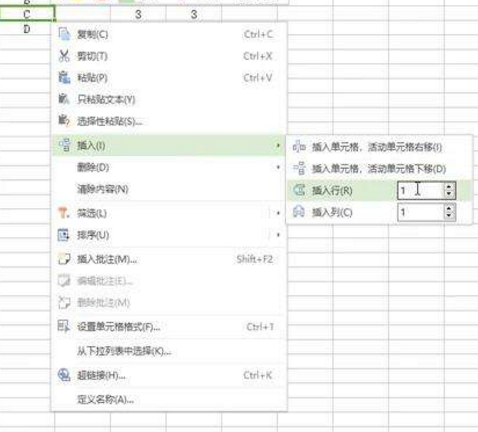Open Hyperlink (超链接) dialog

point(169,375)
